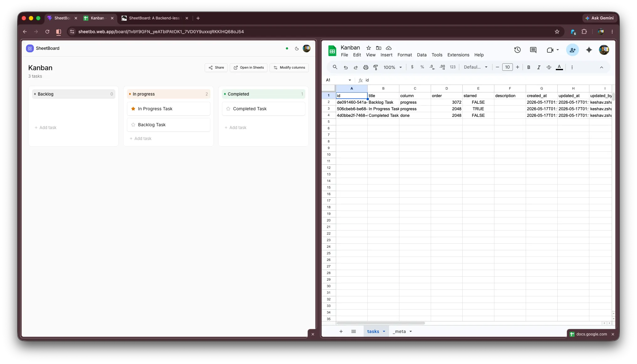This screenshot has height=364, width=637.
Task: Click the Ask Gemini button in Chrome
Action: pyautogui.click(x=599, y=18)
